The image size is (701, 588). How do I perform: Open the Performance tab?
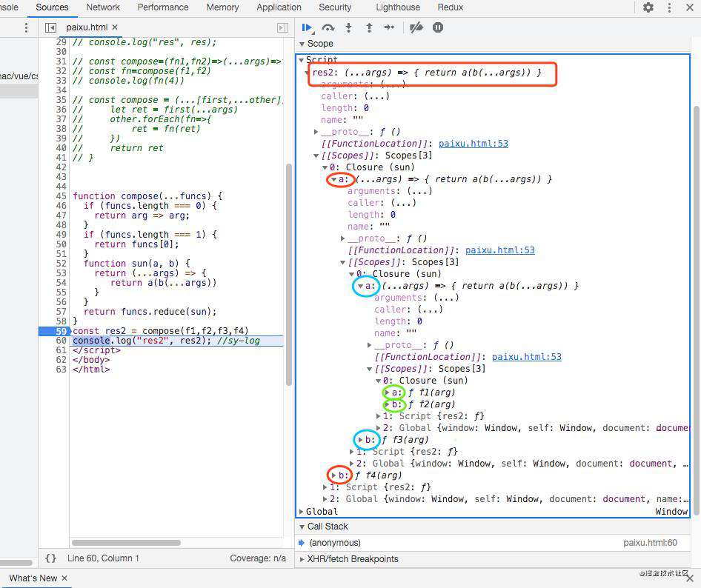pos(163,7)
